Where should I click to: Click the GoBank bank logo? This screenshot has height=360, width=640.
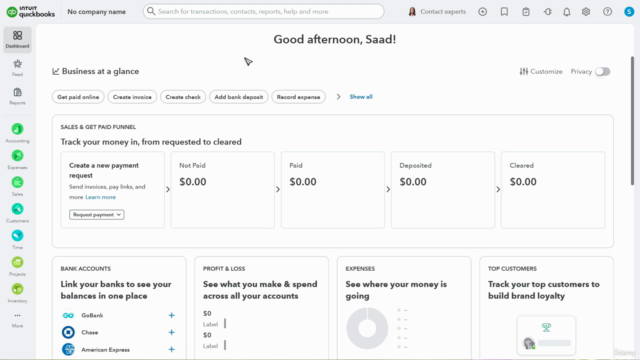68,315
